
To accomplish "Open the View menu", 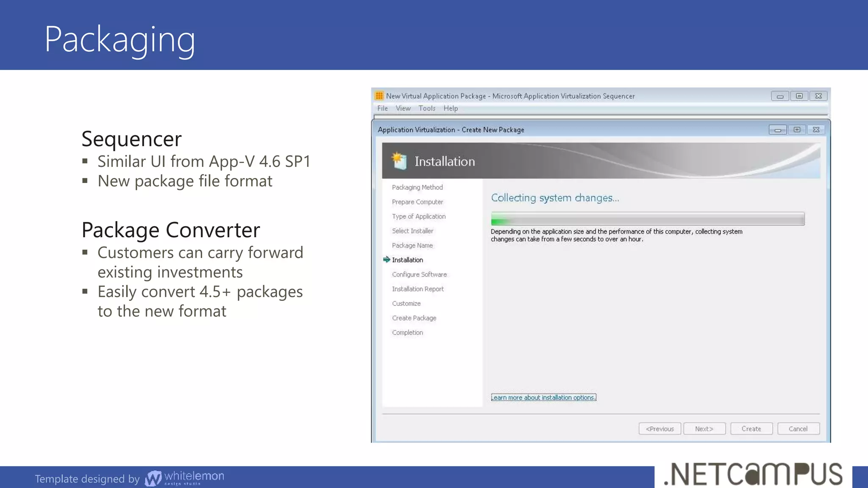I will point(403,108).
